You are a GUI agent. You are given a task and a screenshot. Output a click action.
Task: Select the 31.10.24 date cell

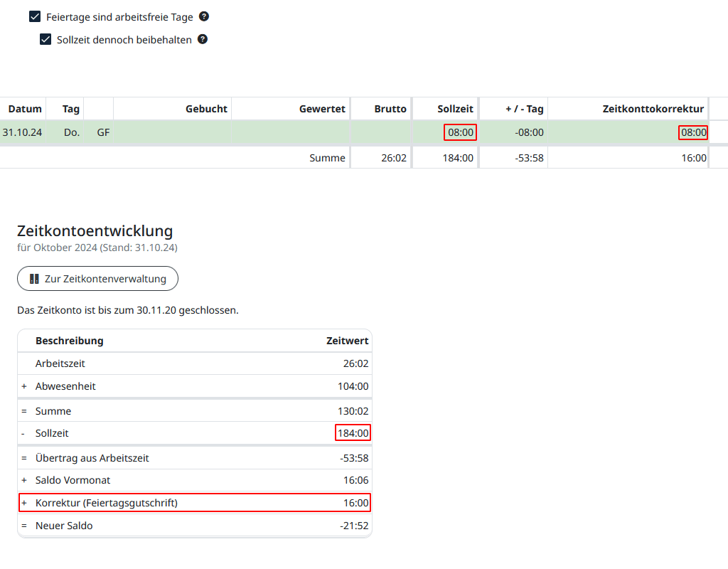[x=22, y=132]
